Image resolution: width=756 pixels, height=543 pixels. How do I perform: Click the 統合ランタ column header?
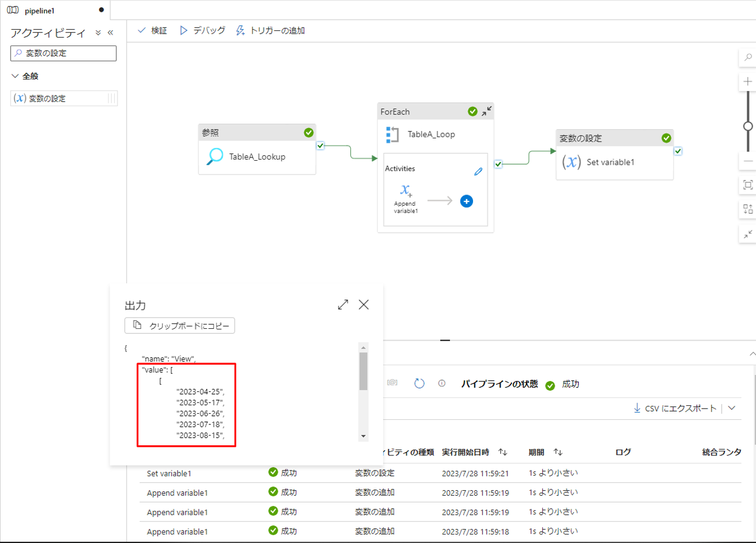point(722,452)
